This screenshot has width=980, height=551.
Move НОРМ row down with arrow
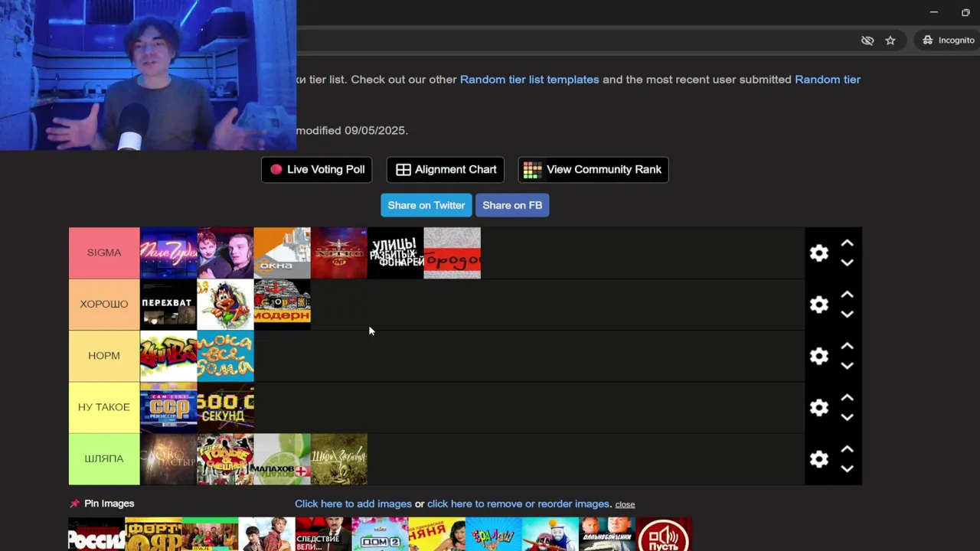pos(847,365)
